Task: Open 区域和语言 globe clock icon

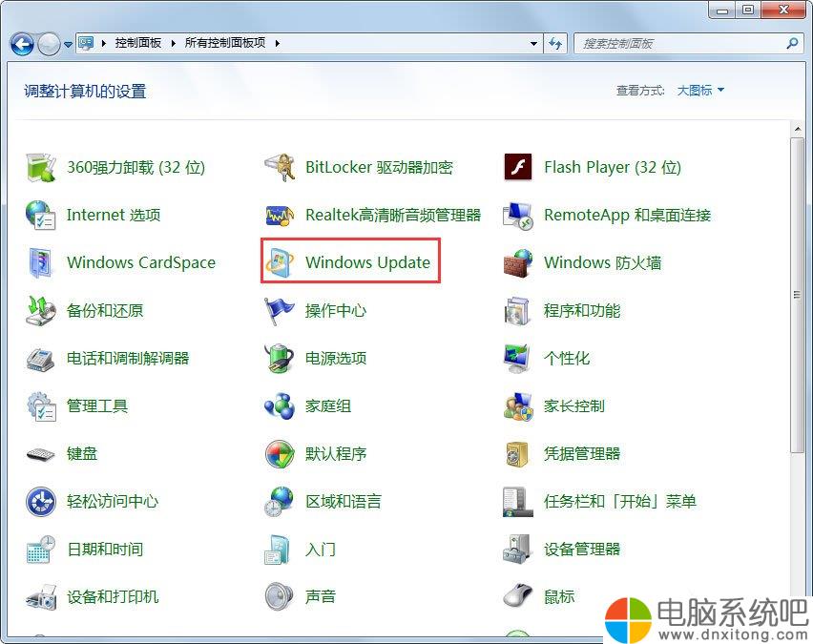Action: [280, 502]
